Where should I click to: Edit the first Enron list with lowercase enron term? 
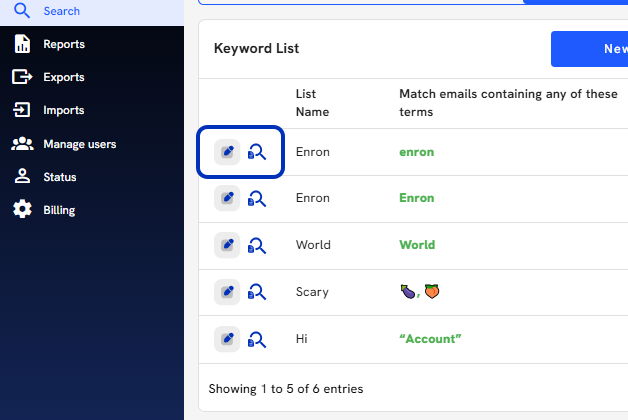click(227, 152)
